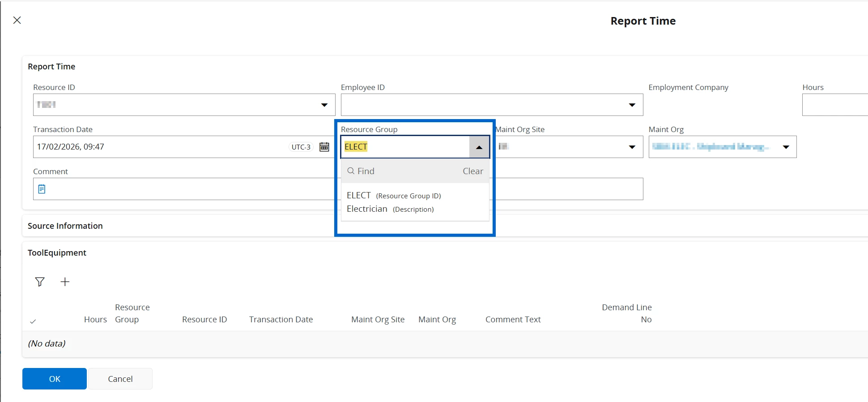Open the Transaction Date calendar picker
Screen dimensions: 868x402
[324, 147]
